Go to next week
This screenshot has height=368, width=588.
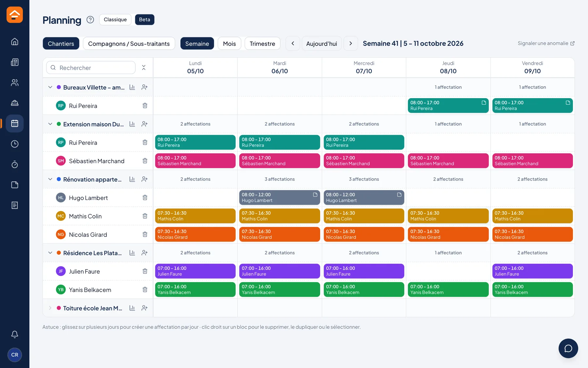click(x=351, y=44)
